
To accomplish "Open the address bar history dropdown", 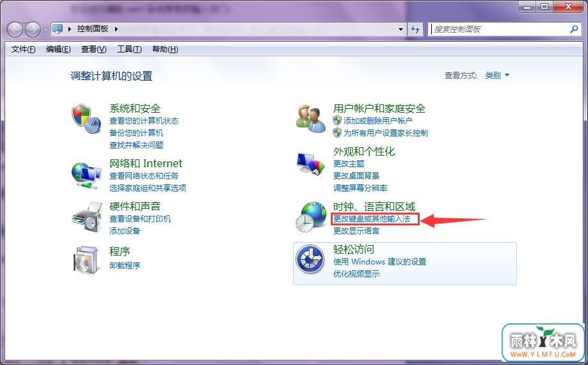I will point(401,29).
